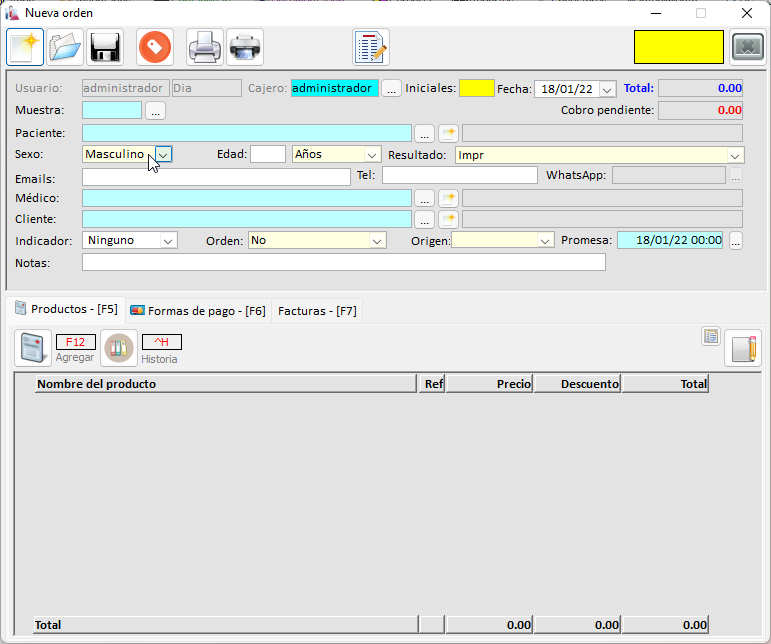Search client with Cliente ellipsis button

pyautogui.click(x=424, y=219)
